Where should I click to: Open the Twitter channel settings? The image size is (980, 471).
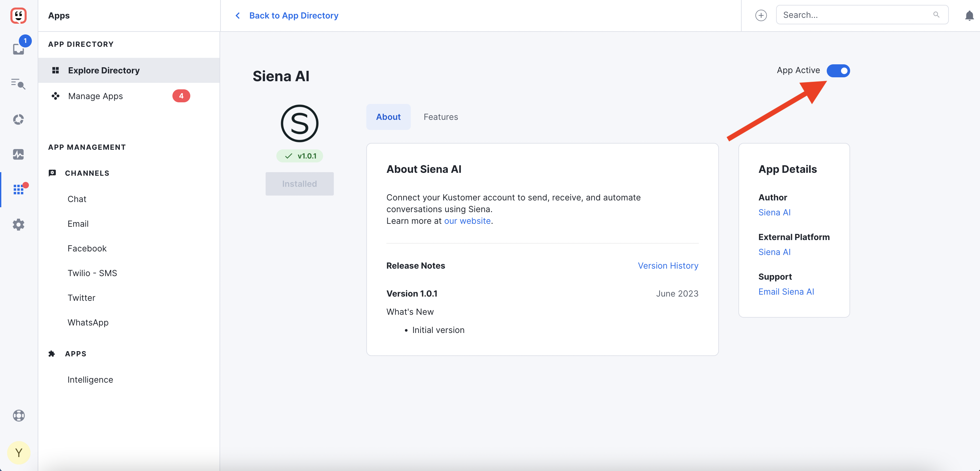pos(82,298)
